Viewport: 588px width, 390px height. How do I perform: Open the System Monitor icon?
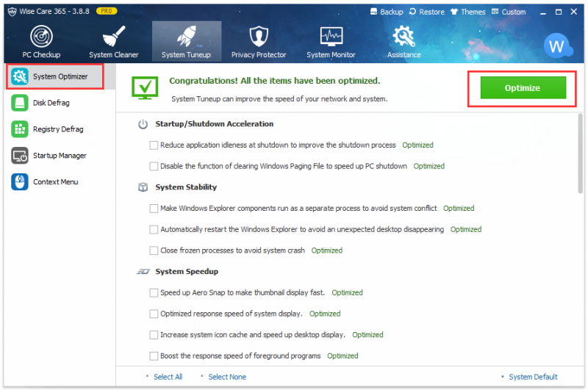coord(331,36)
